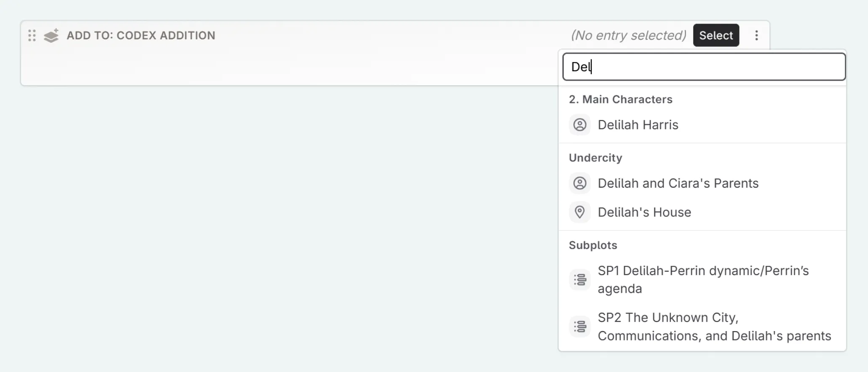Choose the Delilah Harris entry
Image resolution: width=868 pixels, height=372 pixels.
(x=638, y=125)
